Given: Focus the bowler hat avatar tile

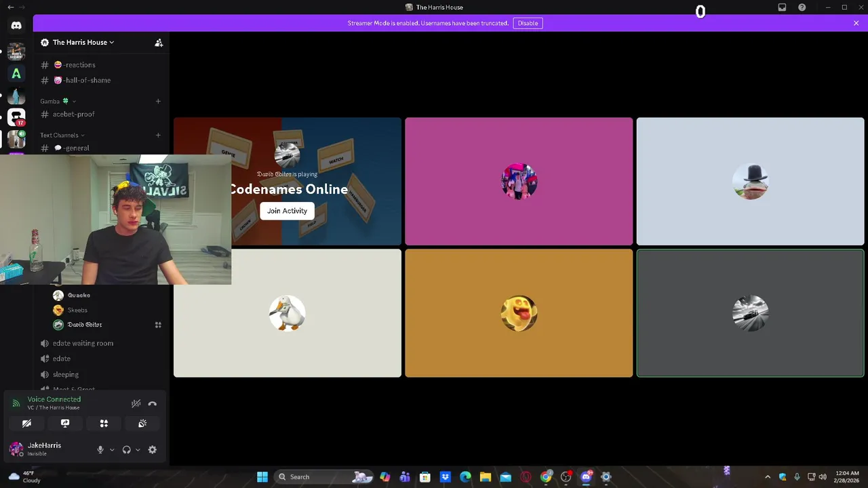Looking at the screenshot, I should 750,181.
